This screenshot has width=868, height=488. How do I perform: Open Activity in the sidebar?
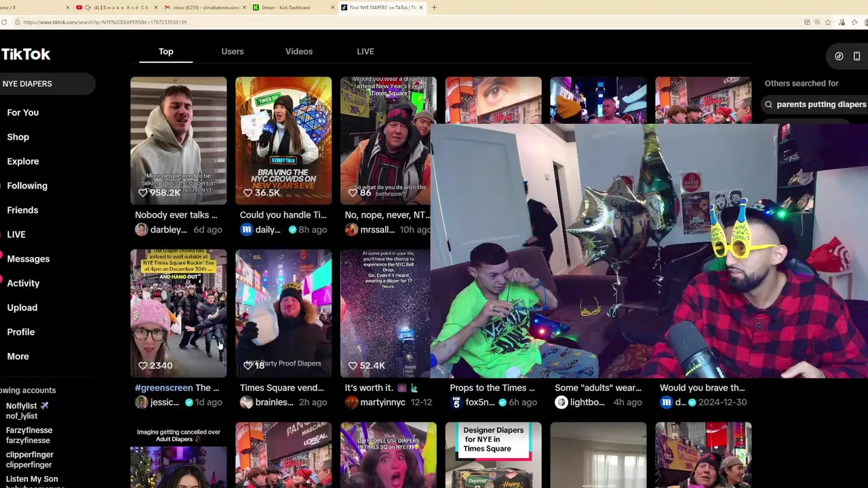coord(23,283)
